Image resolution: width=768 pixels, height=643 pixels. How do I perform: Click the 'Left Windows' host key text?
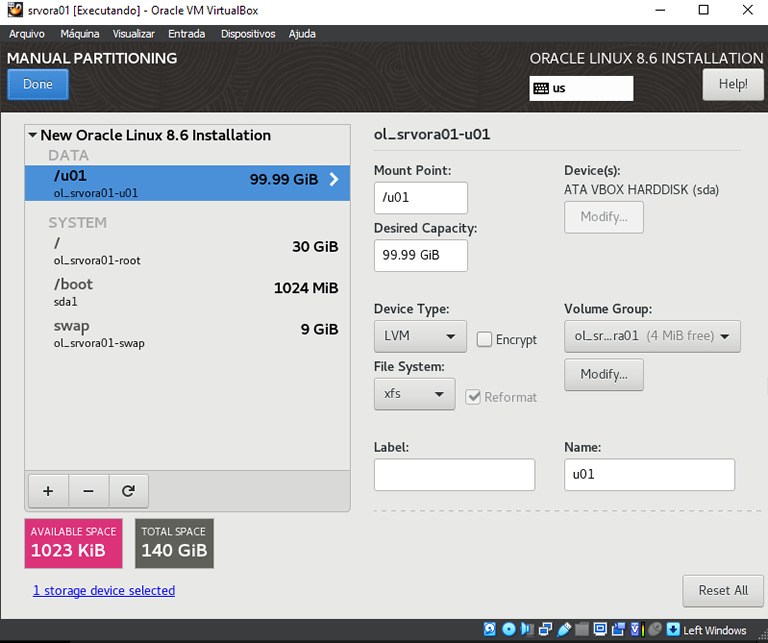point(715,630)
